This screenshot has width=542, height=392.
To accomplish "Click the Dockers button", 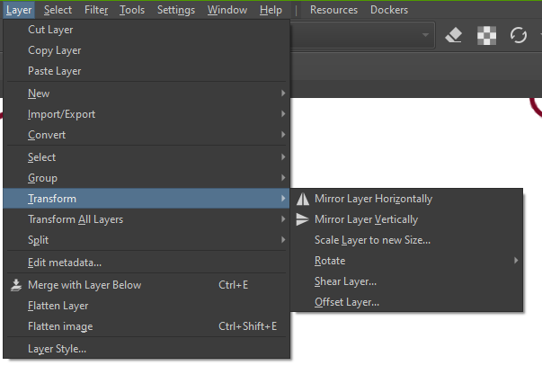I will click(388, 10).
